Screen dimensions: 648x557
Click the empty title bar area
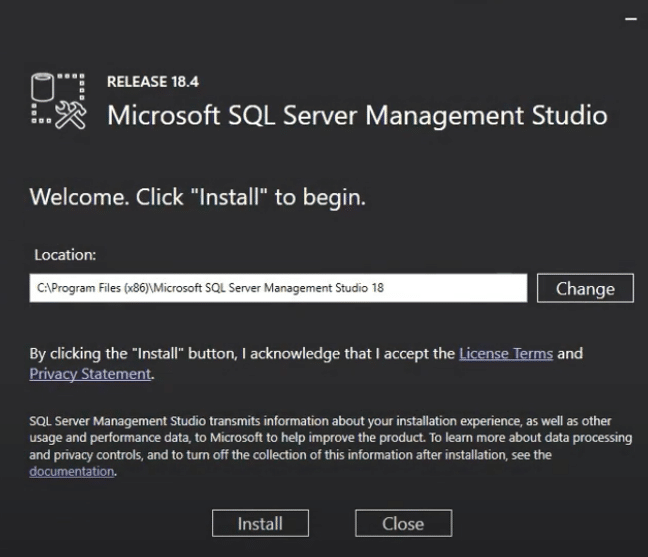pyautogui.click(x=300, y=19)
